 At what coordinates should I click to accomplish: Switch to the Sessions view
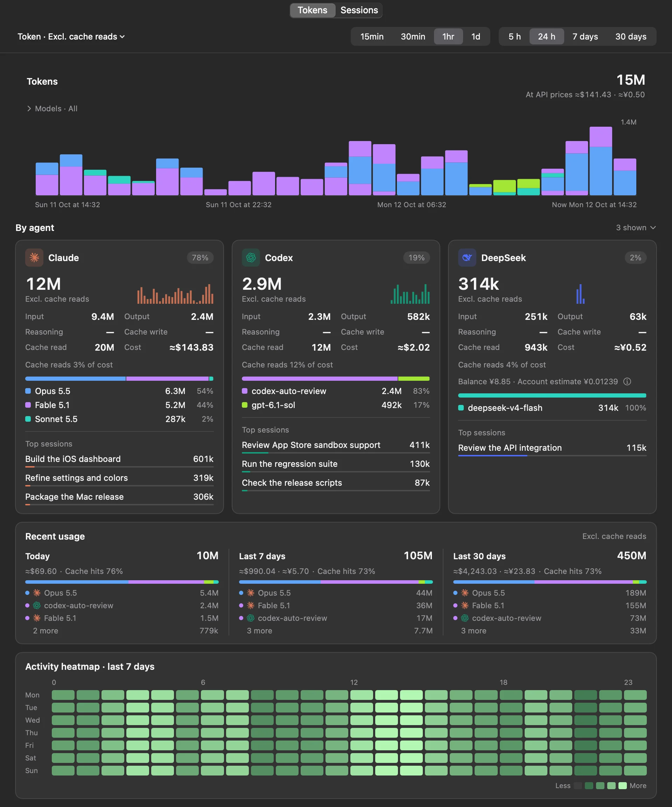(359, 10)
